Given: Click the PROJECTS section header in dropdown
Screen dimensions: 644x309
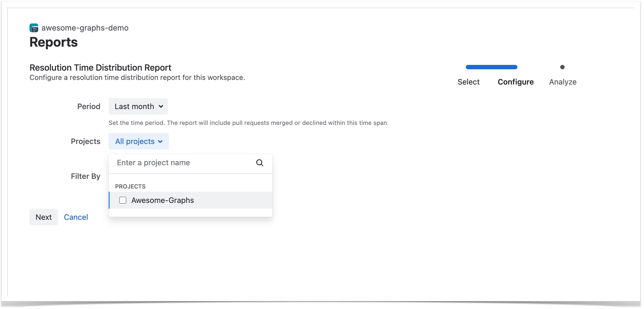Looking at the screenshot, I should click(x=130, y=186).
